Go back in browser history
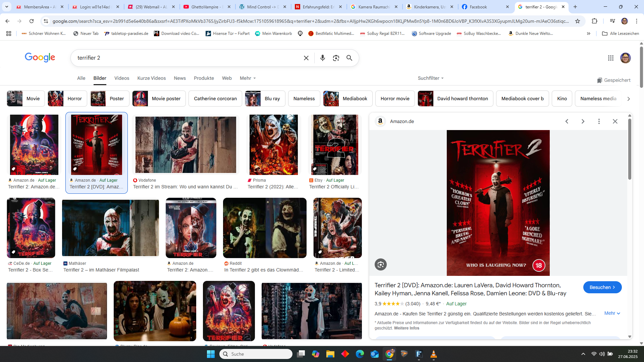Image resolution: width=644 pixels, height=362 pixels. point(7,21)
